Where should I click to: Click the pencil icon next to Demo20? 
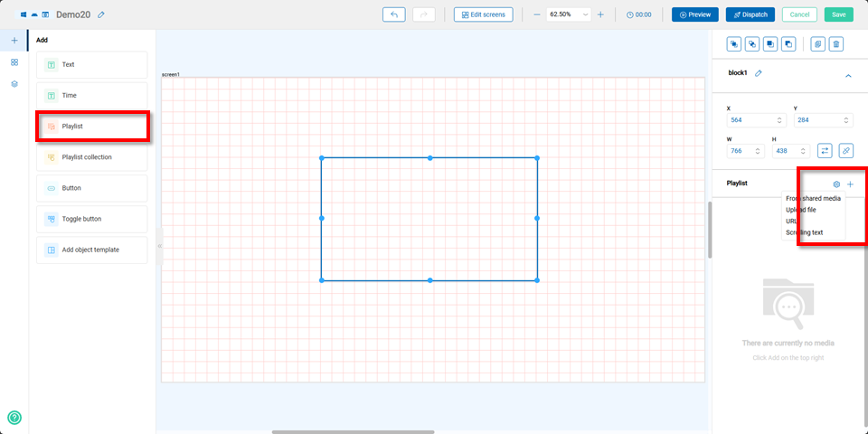(x=101, y=15)
